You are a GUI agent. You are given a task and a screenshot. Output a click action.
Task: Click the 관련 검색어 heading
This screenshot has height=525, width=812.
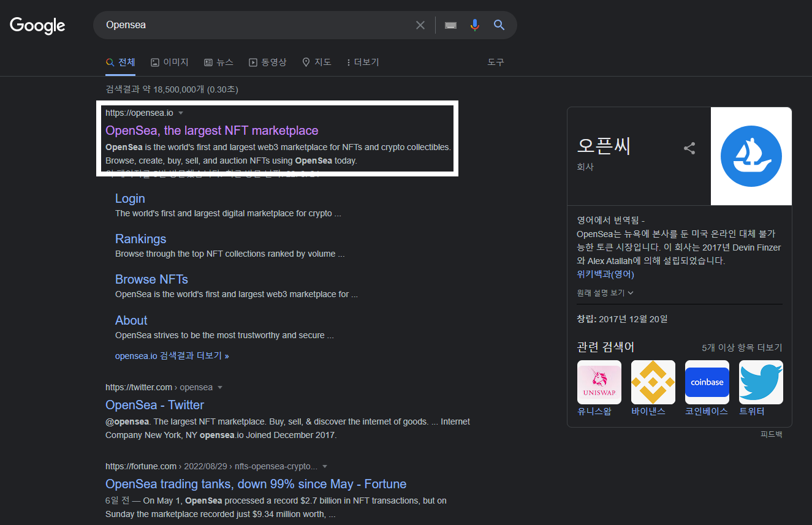click(x=605, y=347)
